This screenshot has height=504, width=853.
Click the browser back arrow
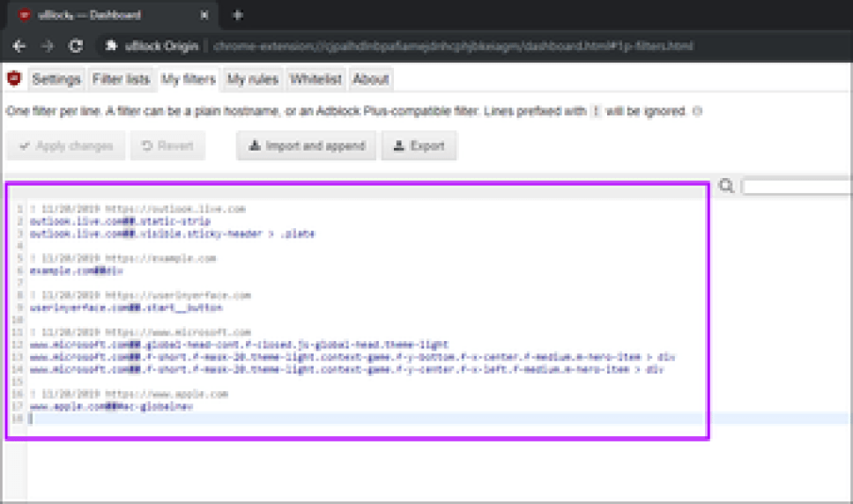pyautogui.click(x=19, y=46)
